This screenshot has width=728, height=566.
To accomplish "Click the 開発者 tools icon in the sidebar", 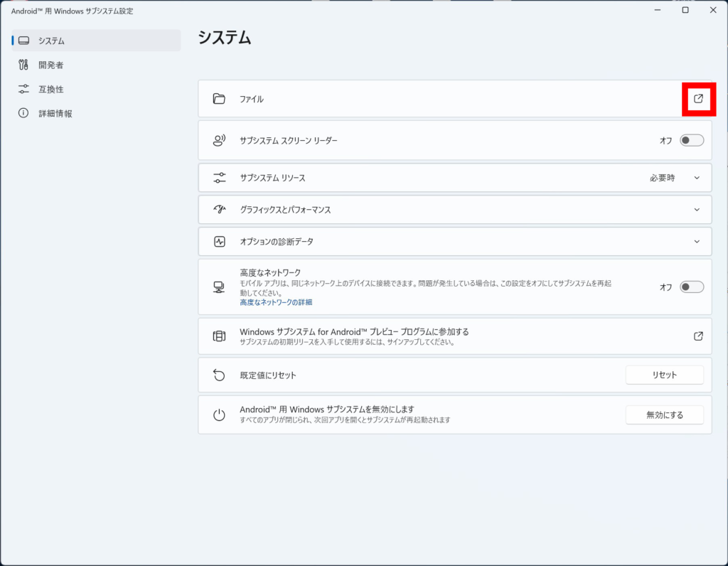I will click(x=23, y=65).
